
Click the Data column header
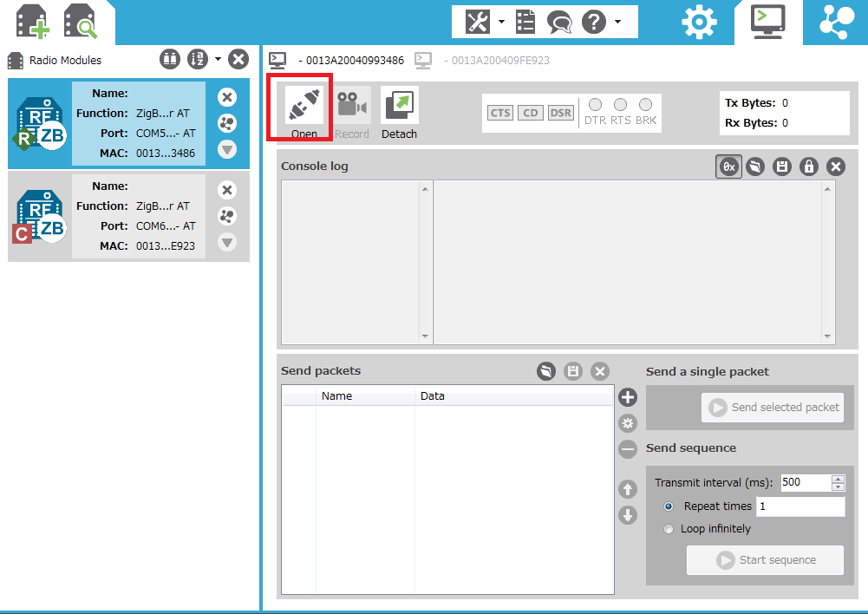(x=513, y=395)
